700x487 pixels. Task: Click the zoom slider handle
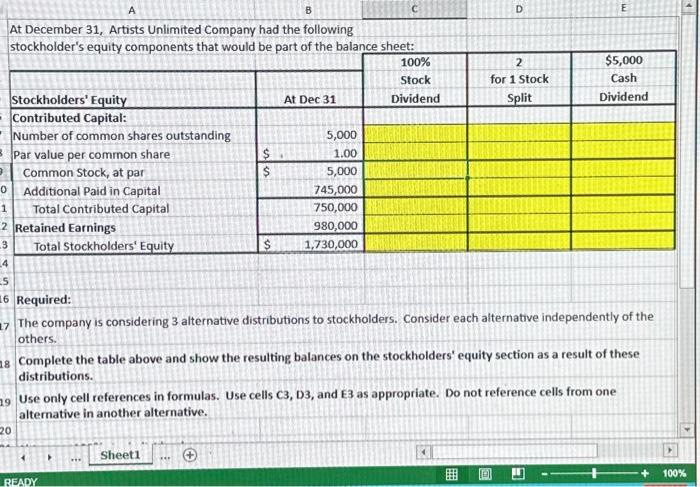click(x=594, y=473)
